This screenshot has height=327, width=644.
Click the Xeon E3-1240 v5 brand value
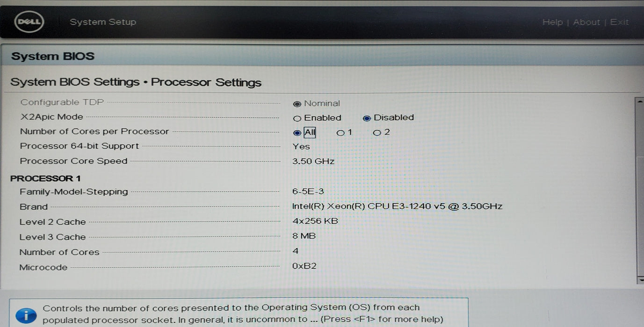tap(397, 206)
